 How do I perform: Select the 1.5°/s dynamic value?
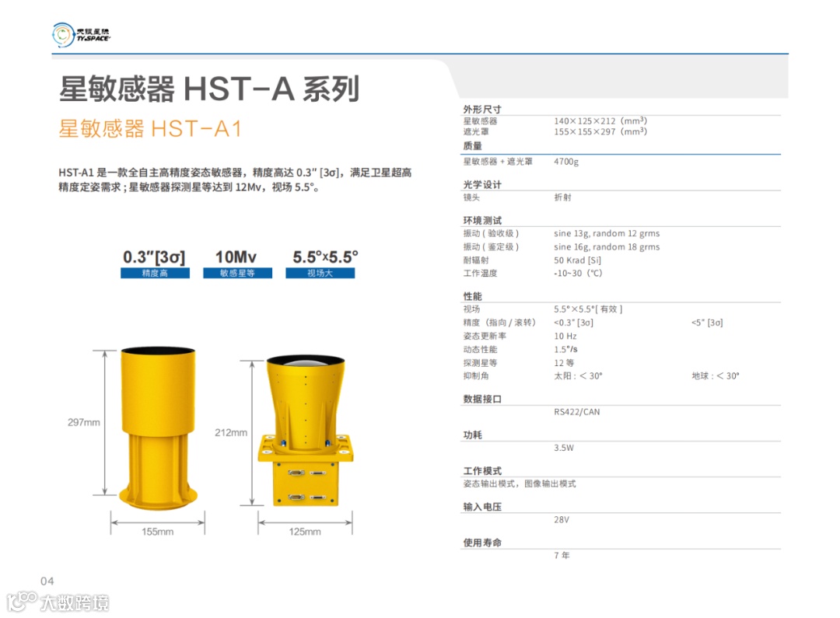coord(565,349)
